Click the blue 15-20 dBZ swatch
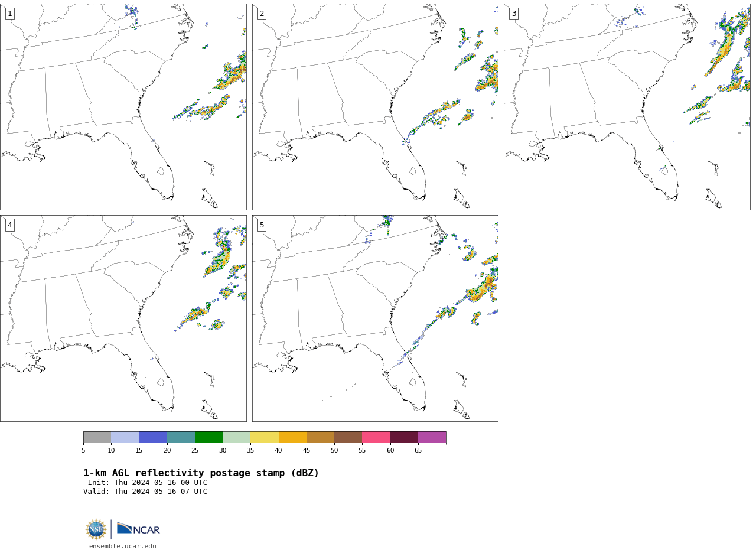The image size is (756, 553). coord(153,437)
